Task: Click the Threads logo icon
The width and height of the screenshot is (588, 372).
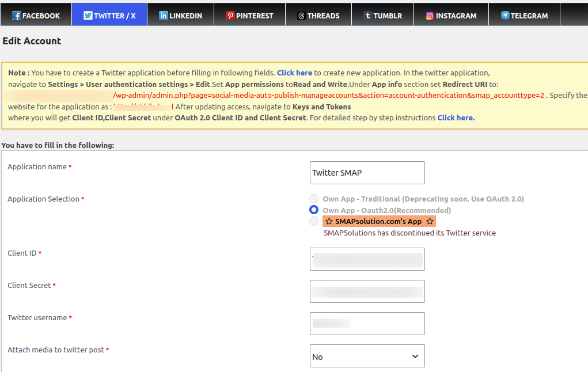Action: (302, 16)
